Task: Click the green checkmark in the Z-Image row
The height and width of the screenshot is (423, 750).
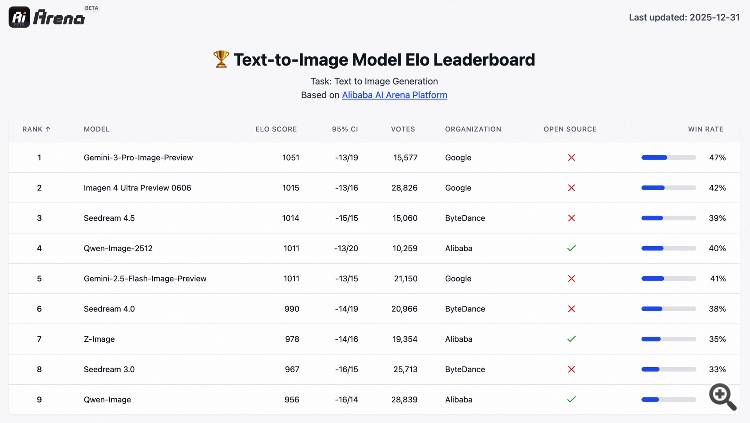Action: (571, 339)
